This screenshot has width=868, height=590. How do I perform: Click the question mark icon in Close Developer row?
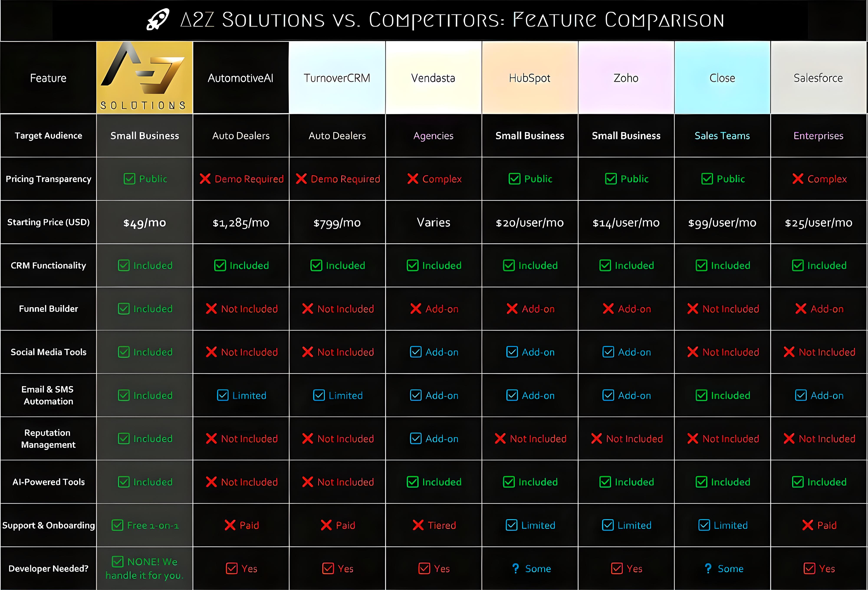(x=708, y=568)
